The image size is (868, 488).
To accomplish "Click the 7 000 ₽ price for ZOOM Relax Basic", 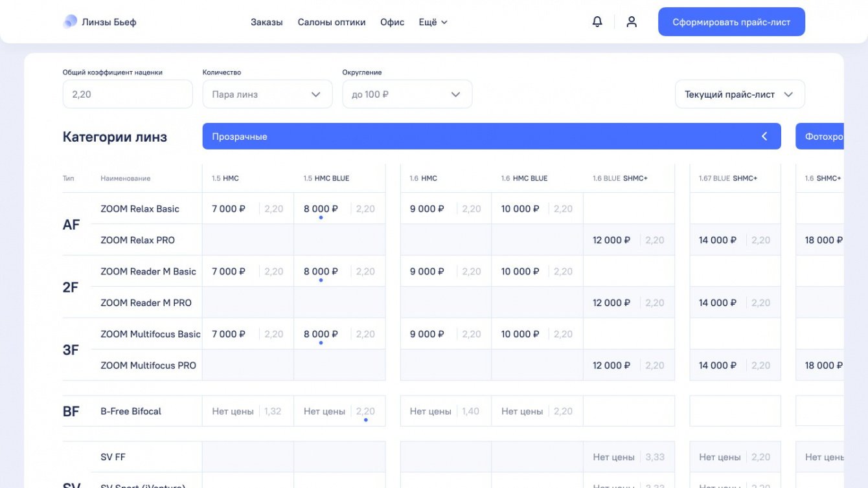I will 229,209.
